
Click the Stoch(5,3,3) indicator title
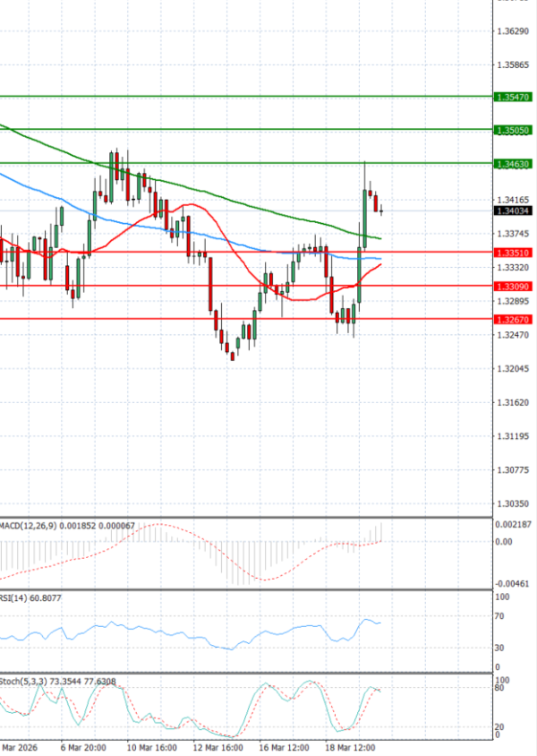point(22,682)
